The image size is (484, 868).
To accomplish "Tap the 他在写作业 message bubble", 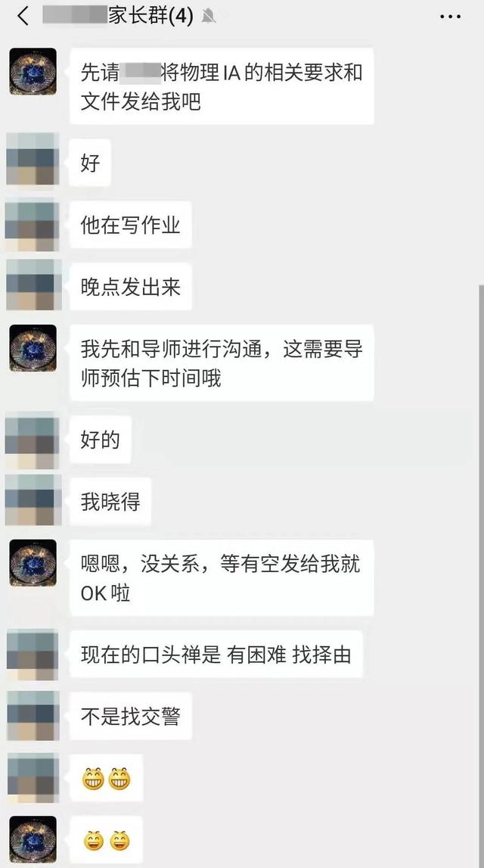I will (x=131, y=225).
